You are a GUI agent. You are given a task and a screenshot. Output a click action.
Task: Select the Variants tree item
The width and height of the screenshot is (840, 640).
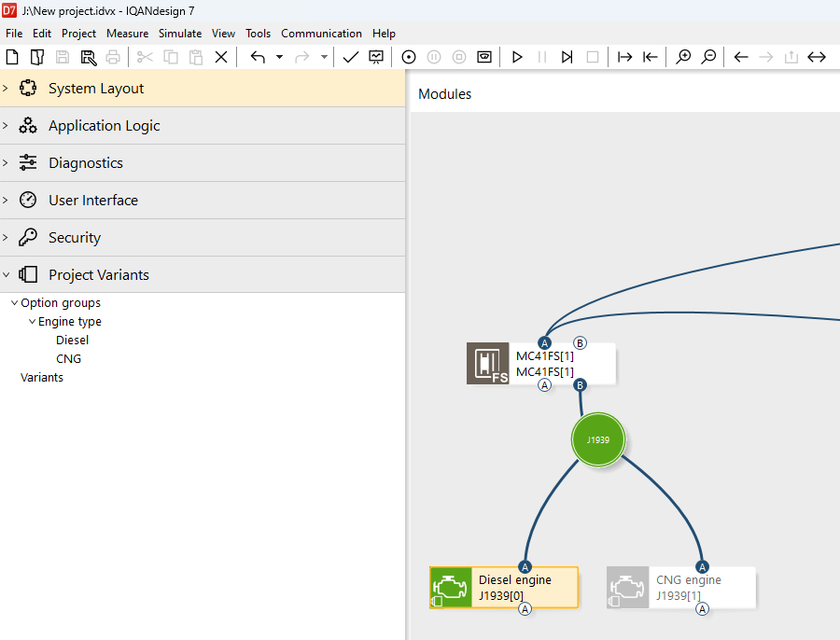(42, 378)
